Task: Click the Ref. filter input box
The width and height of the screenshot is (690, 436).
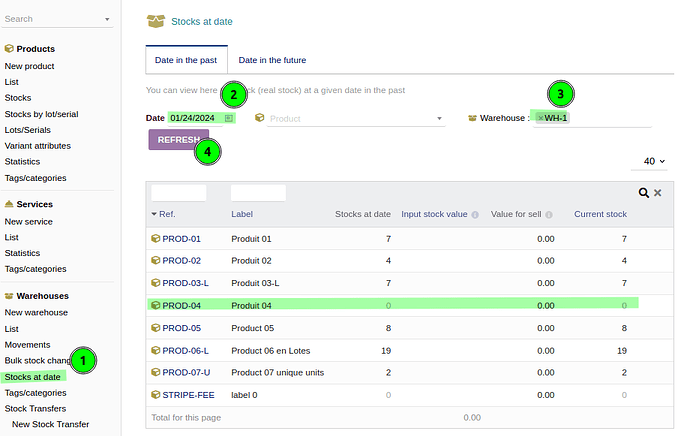Action: pyautogui.click(x=179, y=193)
